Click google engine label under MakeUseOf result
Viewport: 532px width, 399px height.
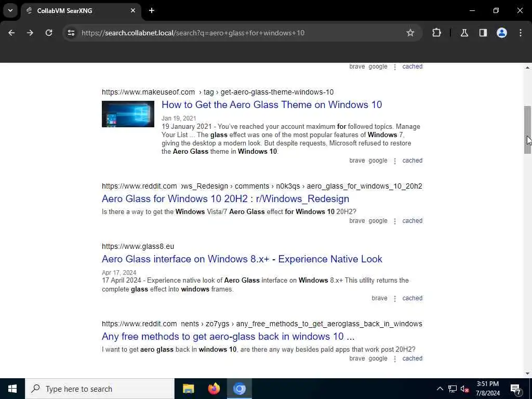pos(378,161)
